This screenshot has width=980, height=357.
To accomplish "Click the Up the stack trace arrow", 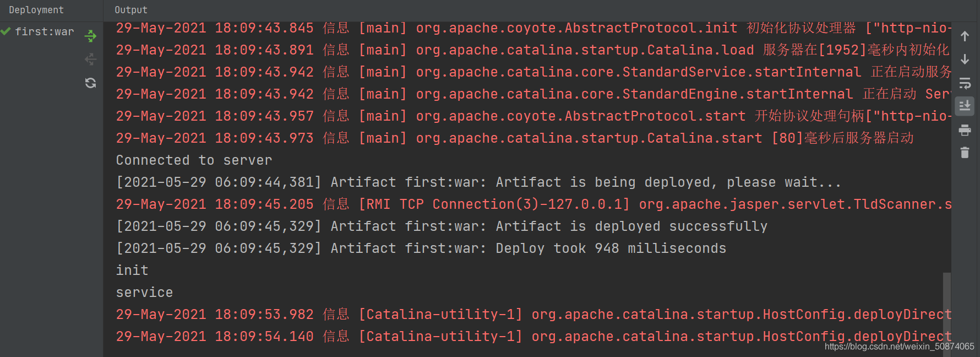I will pyautogui.click(x=965, y=36).
